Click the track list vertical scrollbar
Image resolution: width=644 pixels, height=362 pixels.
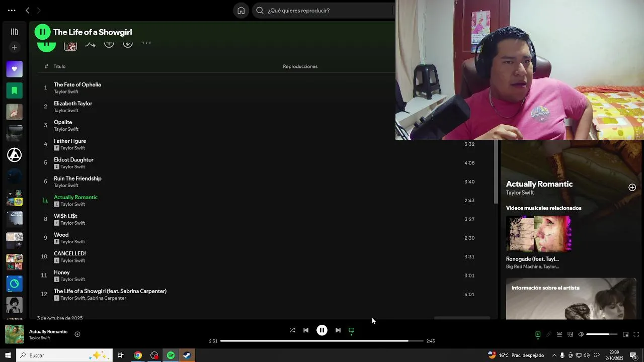coord(496,171)
